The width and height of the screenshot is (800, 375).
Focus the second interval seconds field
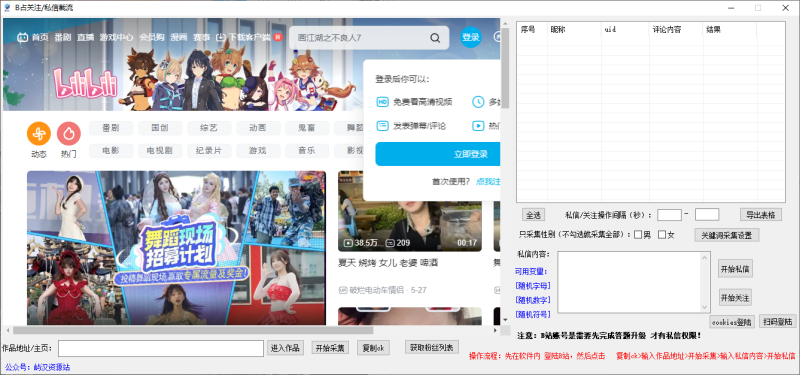point(707,215)
